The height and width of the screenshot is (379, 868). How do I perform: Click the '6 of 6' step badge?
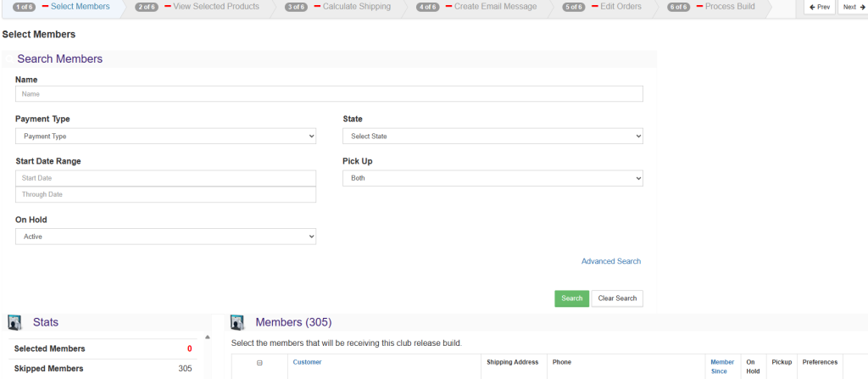679,7
